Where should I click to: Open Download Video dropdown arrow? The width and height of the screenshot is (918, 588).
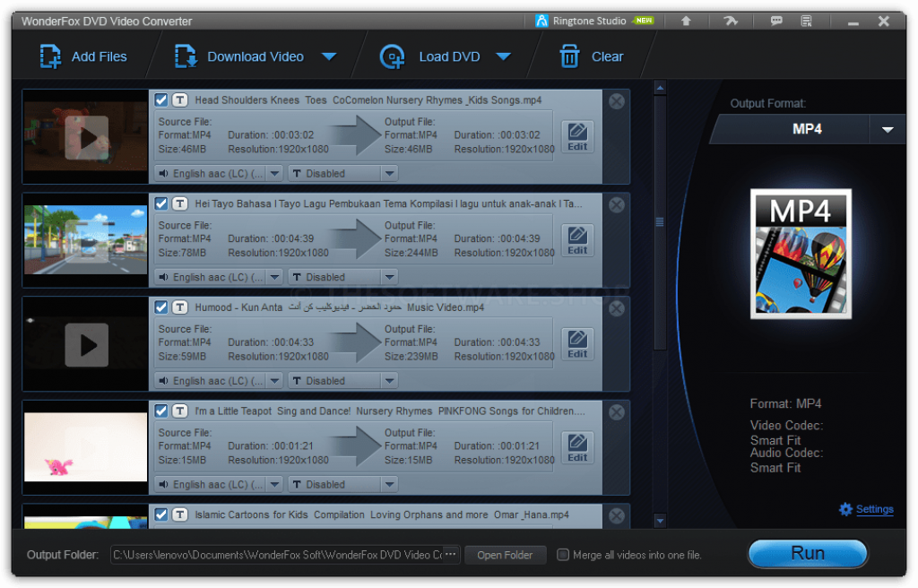click(329, 56)
